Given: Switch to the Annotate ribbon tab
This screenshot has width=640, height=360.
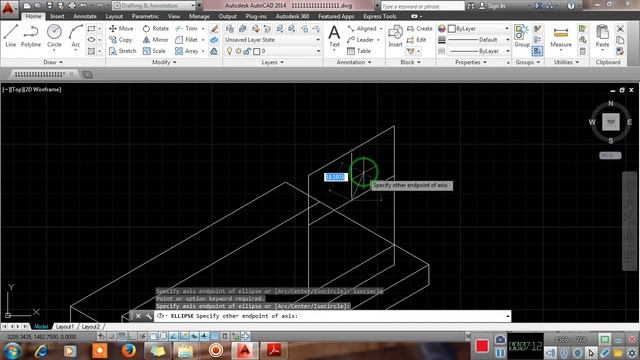Looking at the screenshot, I should point(85,16).
